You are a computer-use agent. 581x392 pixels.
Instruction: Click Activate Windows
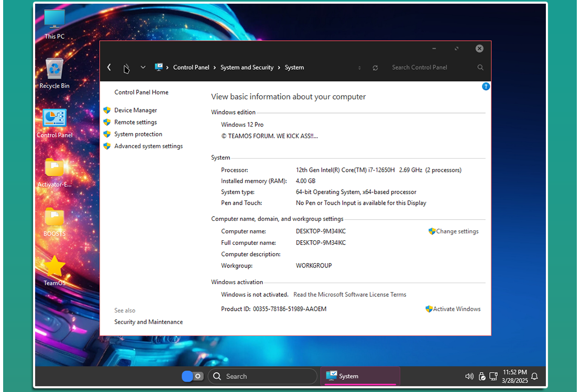click(x=456, y=309)
